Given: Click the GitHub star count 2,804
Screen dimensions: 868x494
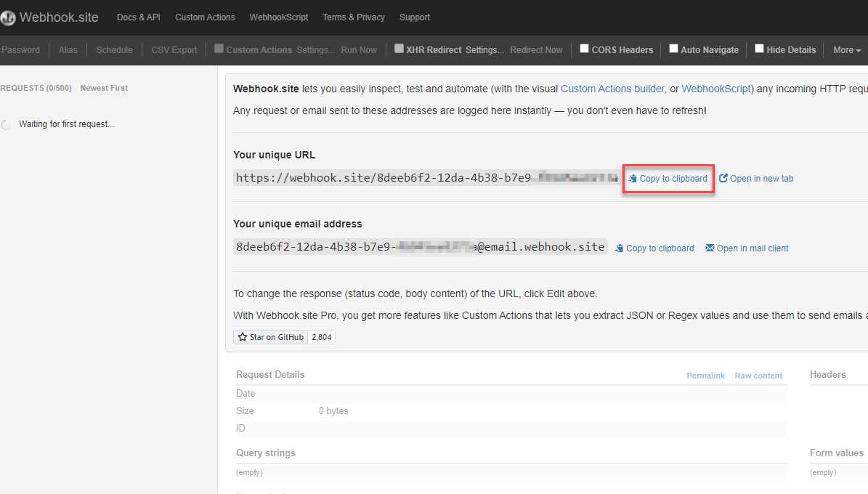Looking at the screenshot, I should point(322,336).
